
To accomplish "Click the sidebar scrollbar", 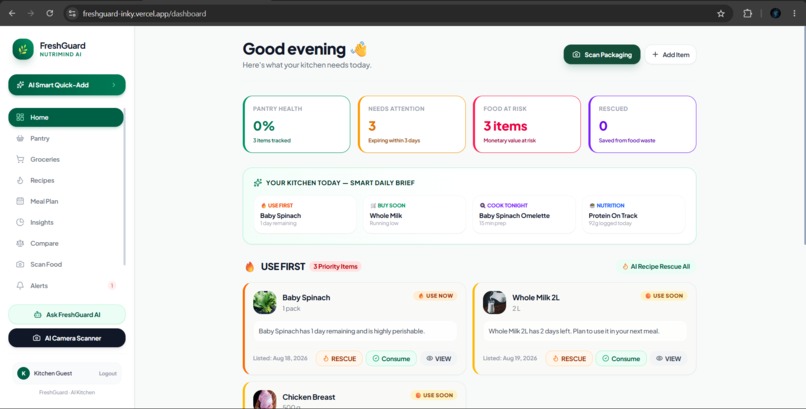I will click(124, 187).
